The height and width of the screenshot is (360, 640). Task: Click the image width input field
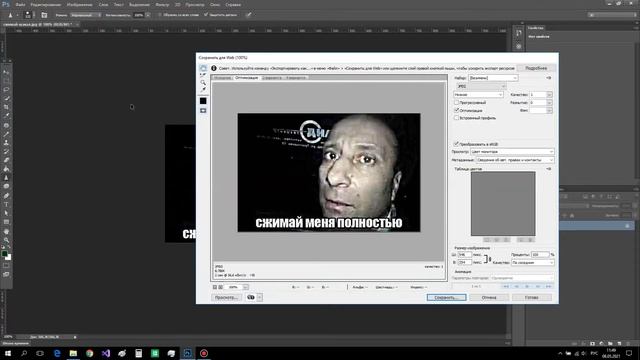464,255
